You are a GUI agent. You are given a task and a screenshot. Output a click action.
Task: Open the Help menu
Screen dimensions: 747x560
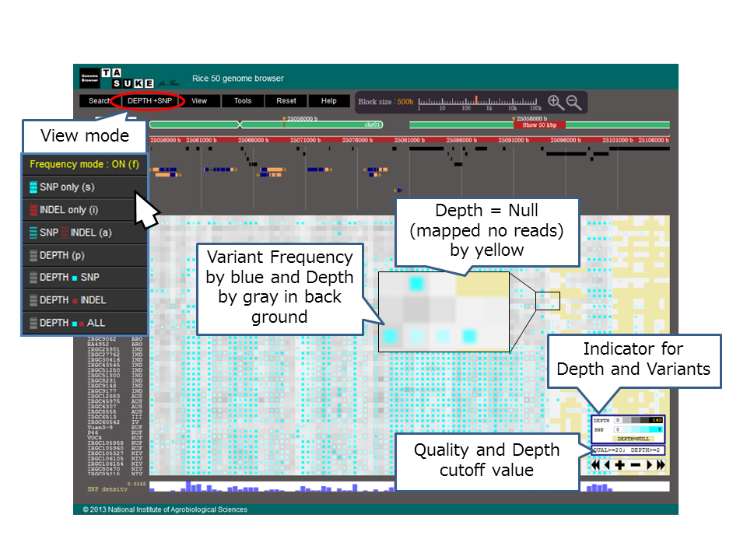[328, 101]
